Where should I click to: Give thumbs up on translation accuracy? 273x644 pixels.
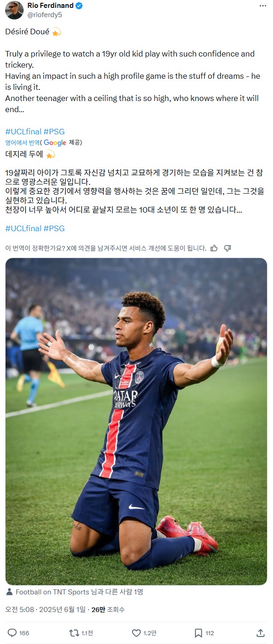coord(214,248)
